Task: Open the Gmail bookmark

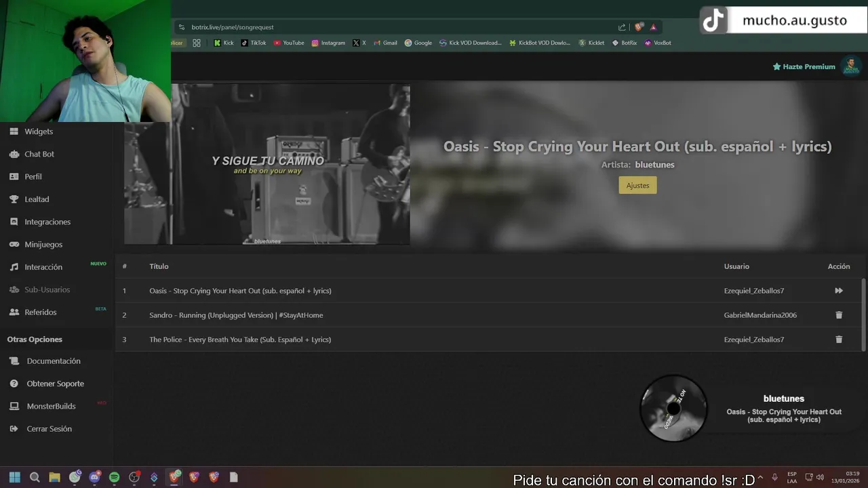Action: (385, 43)
